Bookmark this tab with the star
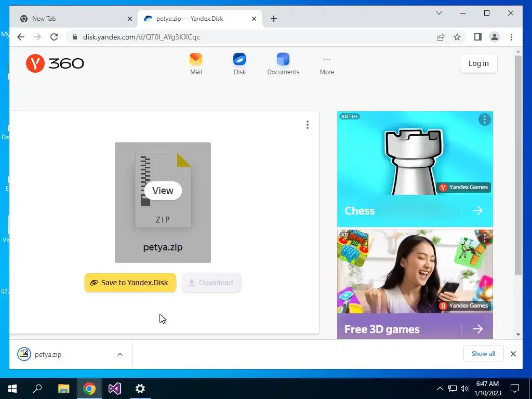 click(x=457, y=37)
